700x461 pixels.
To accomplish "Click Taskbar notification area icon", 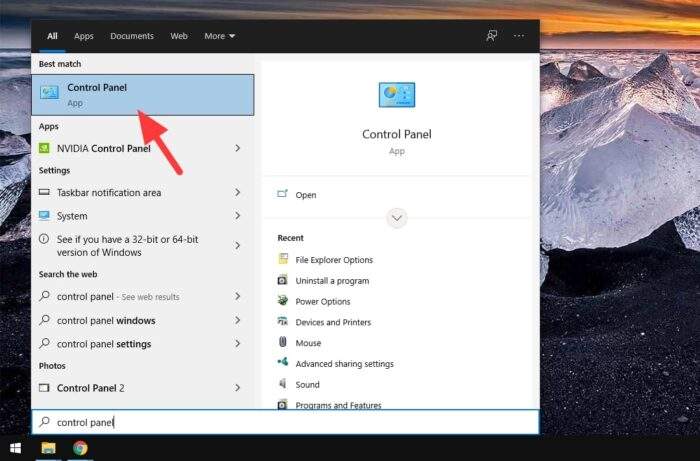I will pos(44,192).
